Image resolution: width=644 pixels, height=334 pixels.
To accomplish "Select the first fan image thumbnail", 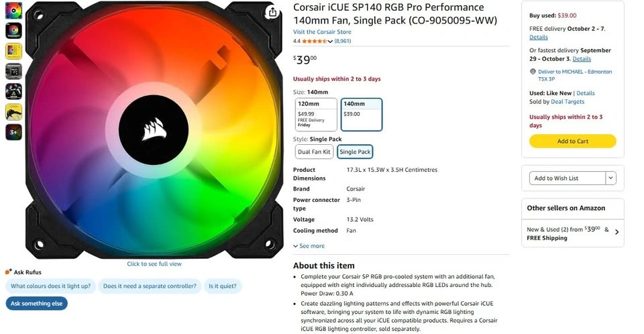I will click(13, 11).
